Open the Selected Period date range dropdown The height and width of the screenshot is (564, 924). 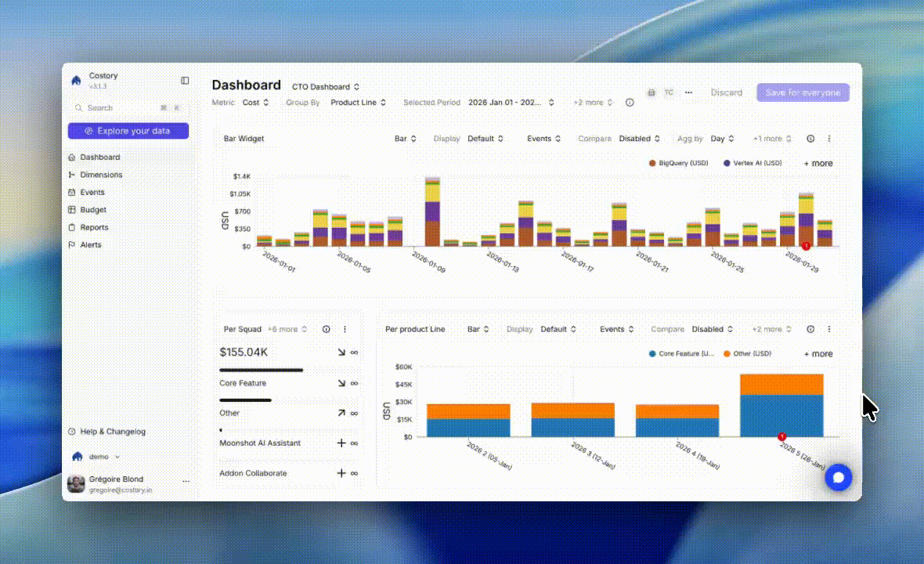pyautogui.click(x=511, y=103)
